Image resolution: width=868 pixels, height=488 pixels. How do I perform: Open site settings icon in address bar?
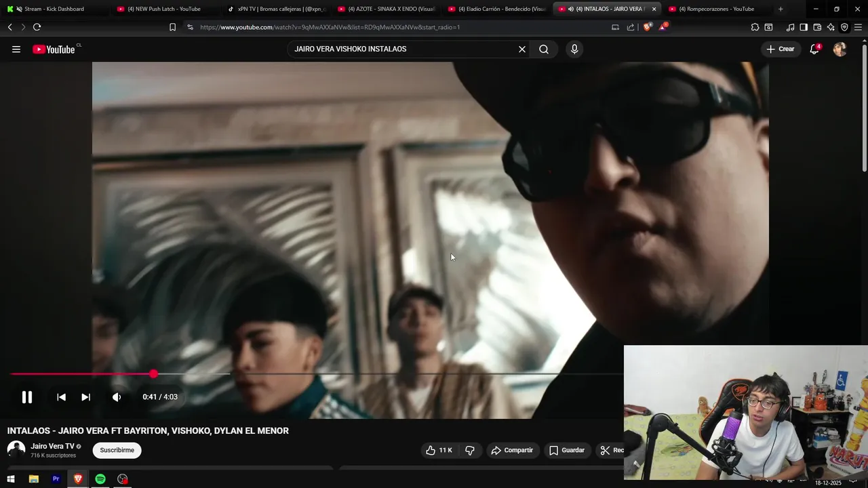click(190, 27)
